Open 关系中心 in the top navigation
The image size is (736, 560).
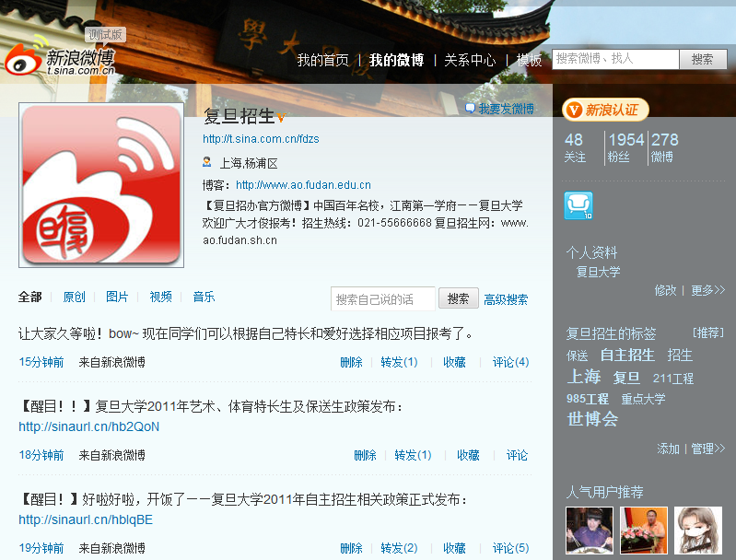click(470, 60)
